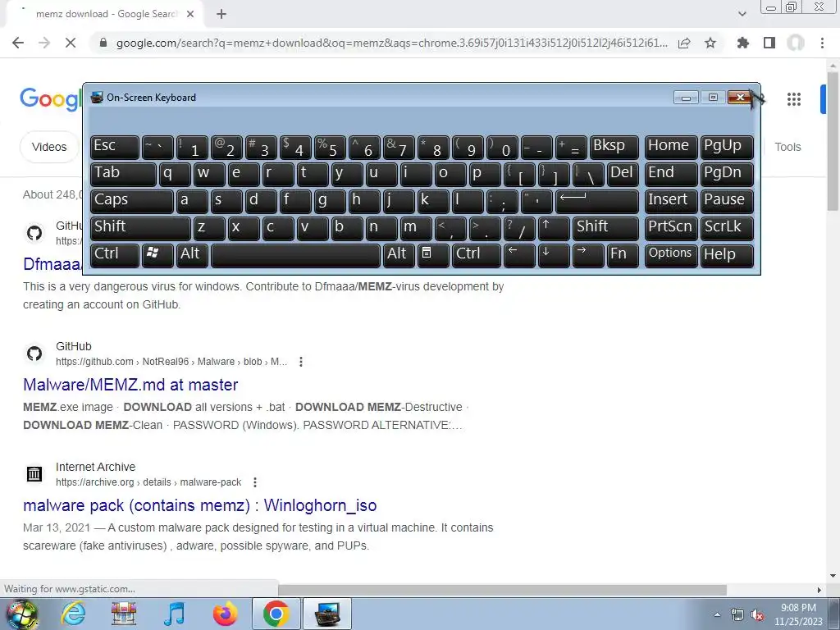The width and height of the screenshot is (840, 630).
Task: Toggle the ScrLk key on On-Screen Keyboard
Action: point(727,228)
